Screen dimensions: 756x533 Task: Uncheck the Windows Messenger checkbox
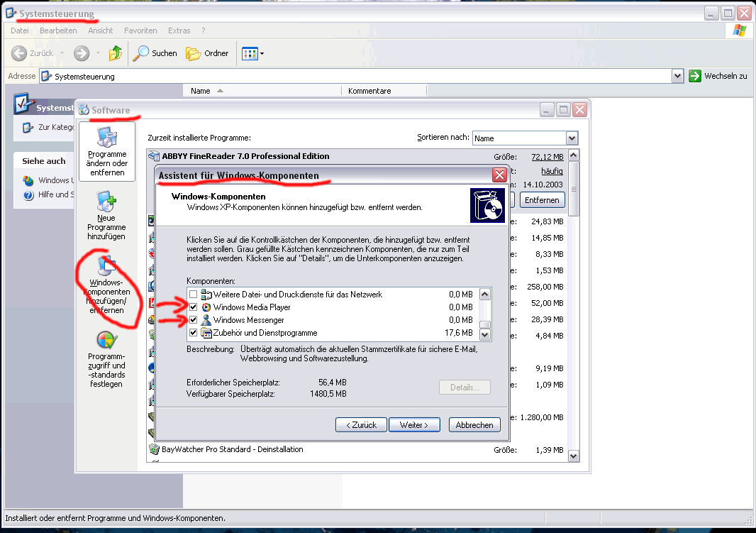point(194,320)
